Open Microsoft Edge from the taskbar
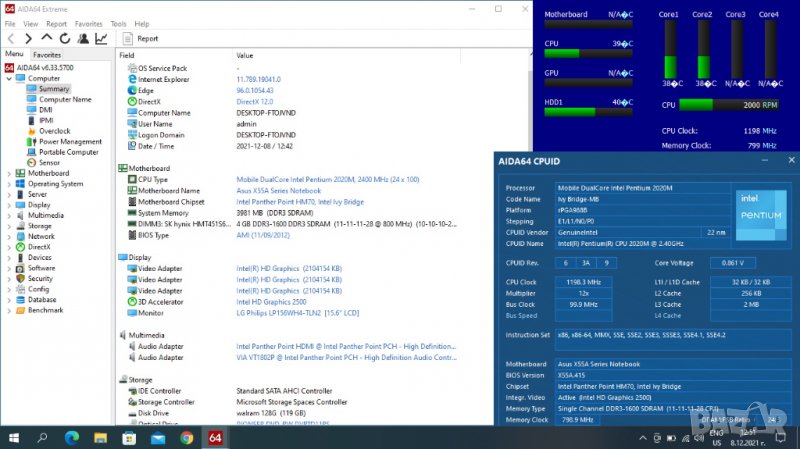 click(x=71, y=437)
